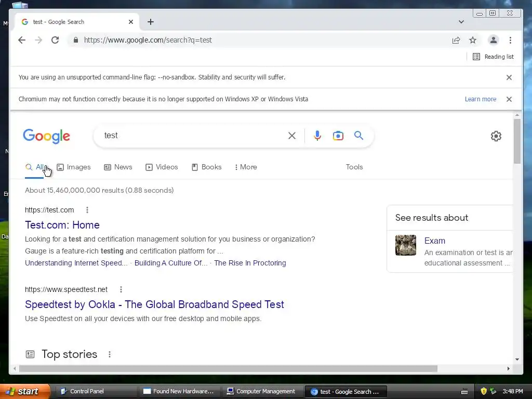The width and height of the screenshot is (532, 399).
Task: Click the vertical scrollbar thumb
Action: (517, 141)
